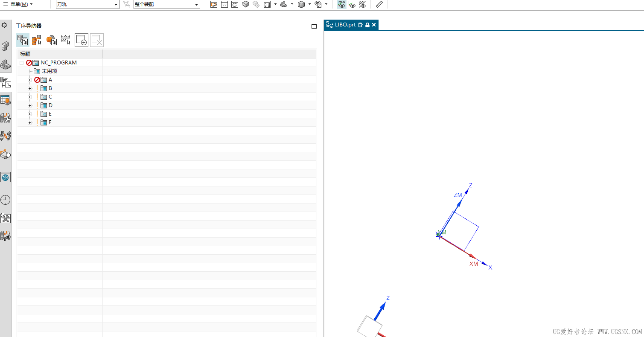Expand program group B
The height and width of the screenshot is (337, 644).
[30, 88]
